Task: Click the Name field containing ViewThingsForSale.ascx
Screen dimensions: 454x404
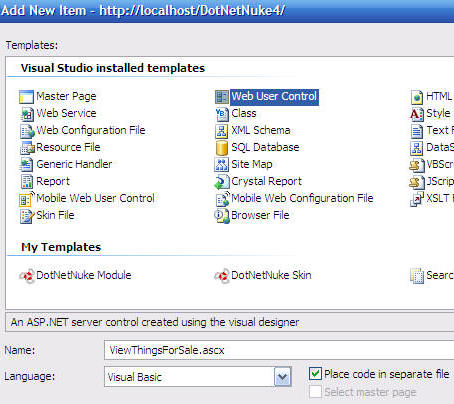Action: (x=279, y=350)
